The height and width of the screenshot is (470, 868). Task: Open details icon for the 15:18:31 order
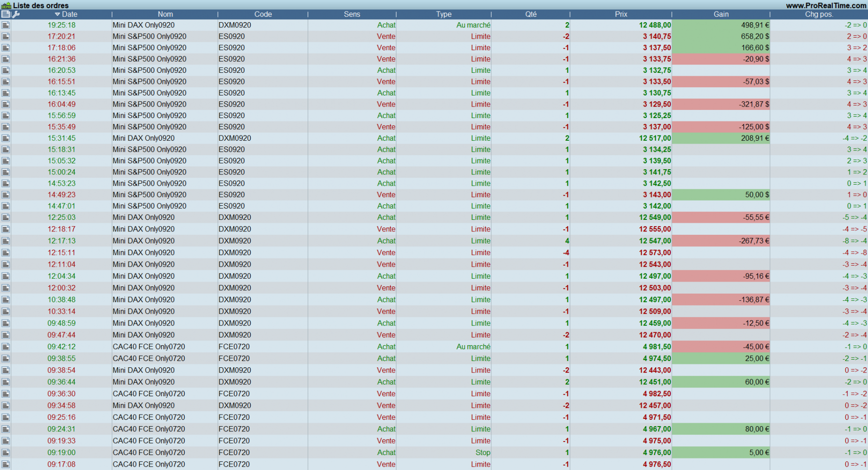pyautogui.click(x=6, y=149)
